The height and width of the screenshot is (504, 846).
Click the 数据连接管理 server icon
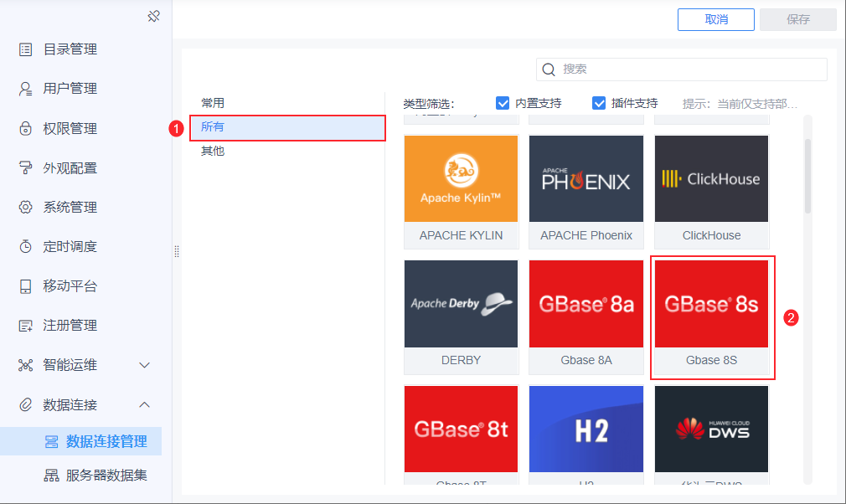[51, 442]
